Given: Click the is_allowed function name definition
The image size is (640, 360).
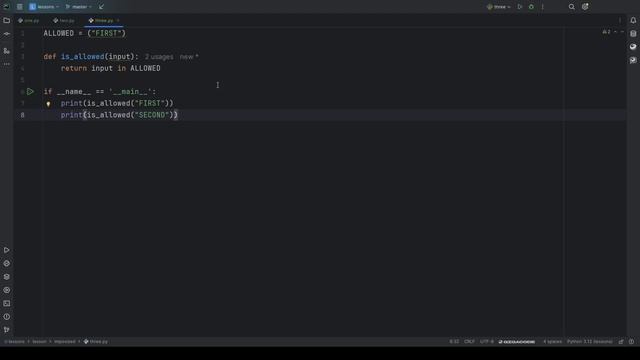Looking at the screenshot, I should [x=82, y=57].
